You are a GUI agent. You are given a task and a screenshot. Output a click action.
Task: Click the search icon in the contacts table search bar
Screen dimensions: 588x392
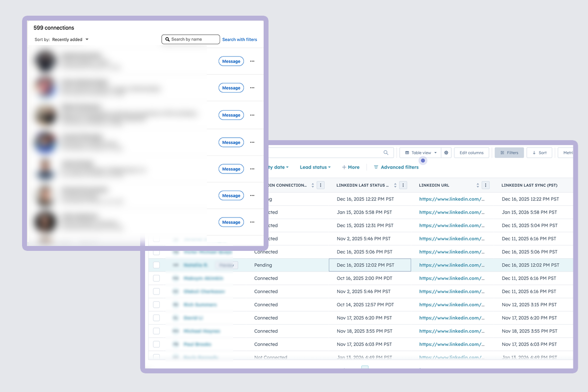pos(386,152)
